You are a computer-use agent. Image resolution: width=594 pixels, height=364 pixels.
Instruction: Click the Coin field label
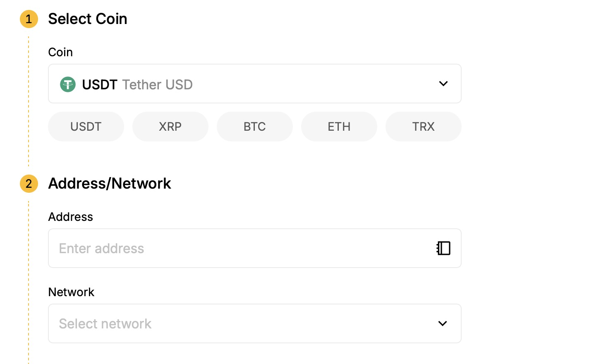click(x=60, y=52)
